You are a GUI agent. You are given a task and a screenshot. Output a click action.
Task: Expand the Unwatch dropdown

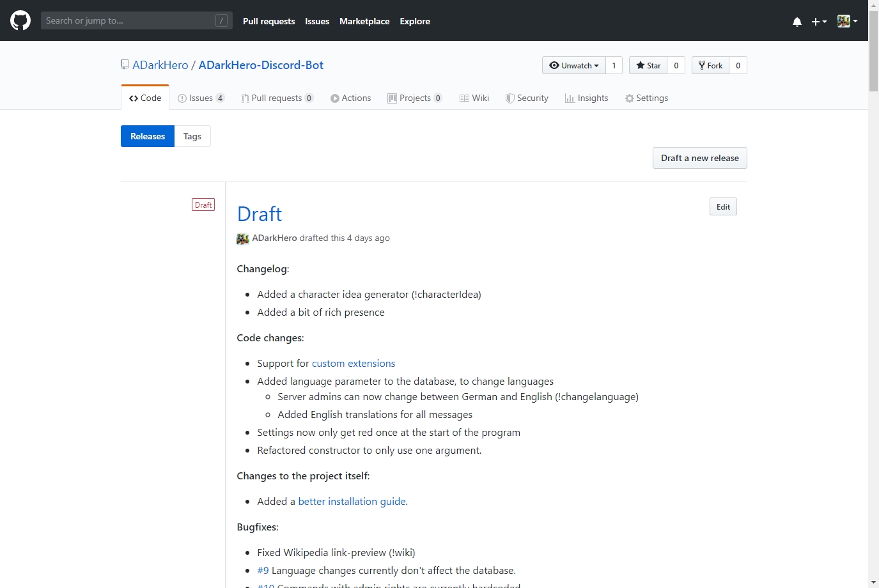click(x=574, y=65)
